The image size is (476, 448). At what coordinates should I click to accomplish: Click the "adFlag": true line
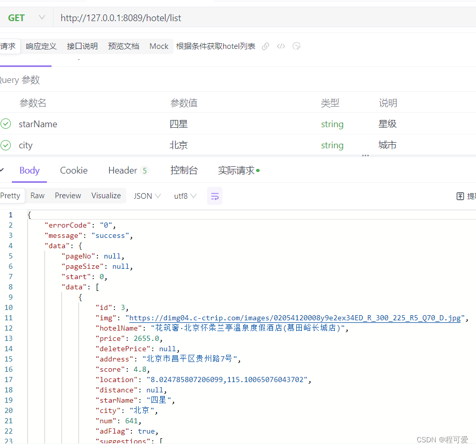pos(127,431)
